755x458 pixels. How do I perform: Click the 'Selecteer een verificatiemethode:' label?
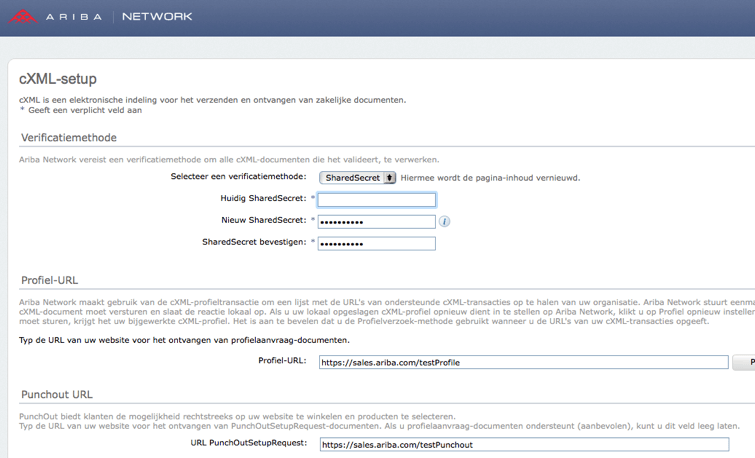(x=238, y=177)
